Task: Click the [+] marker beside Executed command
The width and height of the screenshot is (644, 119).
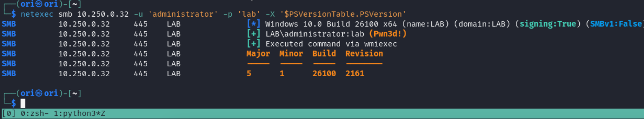Action: coord(253,44)
